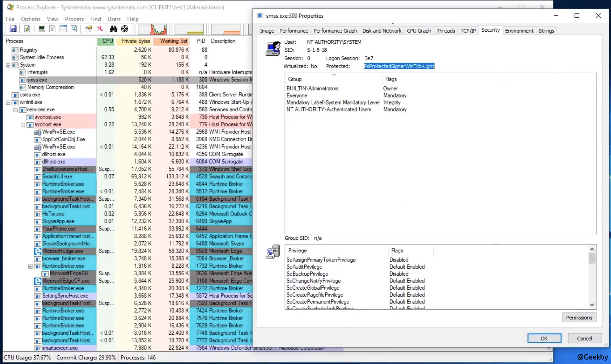Open the Environment tab

[x=519, y=31]
